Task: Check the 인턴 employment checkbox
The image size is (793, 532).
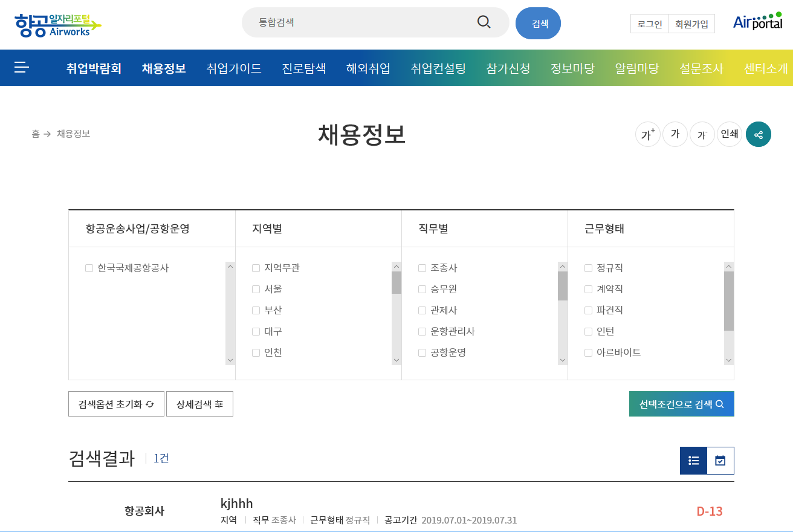Action: click(588, 331)
